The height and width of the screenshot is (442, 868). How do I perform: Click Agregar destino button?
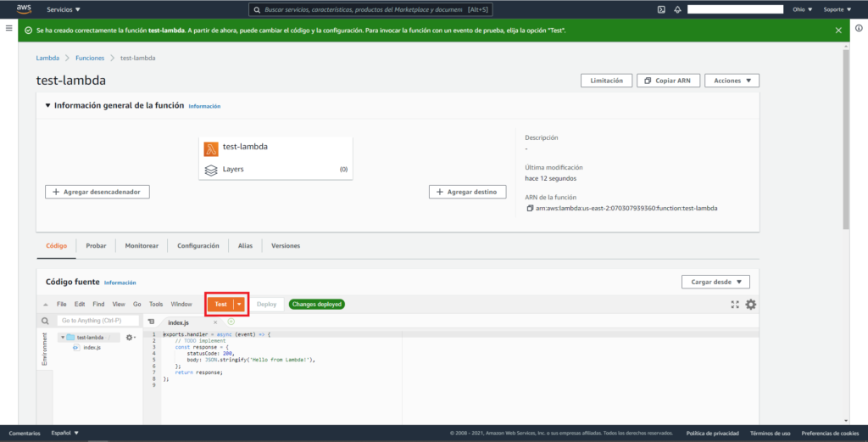point(467,192)
